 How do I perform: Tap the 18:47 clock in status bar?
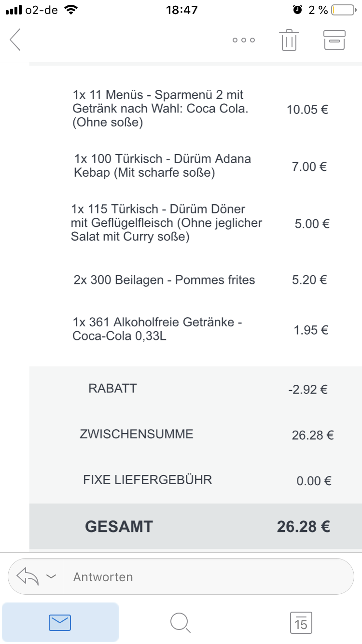click(x=181, y=10)
